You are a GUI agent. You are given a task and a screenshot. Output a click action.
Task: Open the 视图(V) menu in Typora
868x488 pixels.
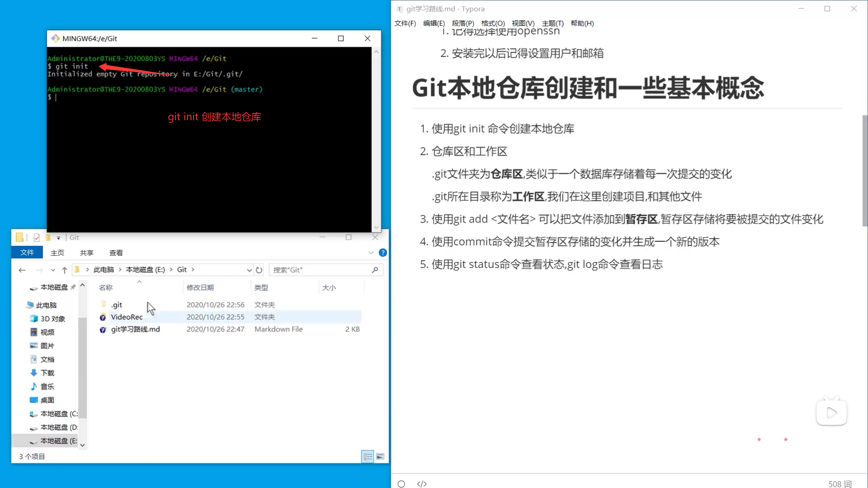[523, 23]
